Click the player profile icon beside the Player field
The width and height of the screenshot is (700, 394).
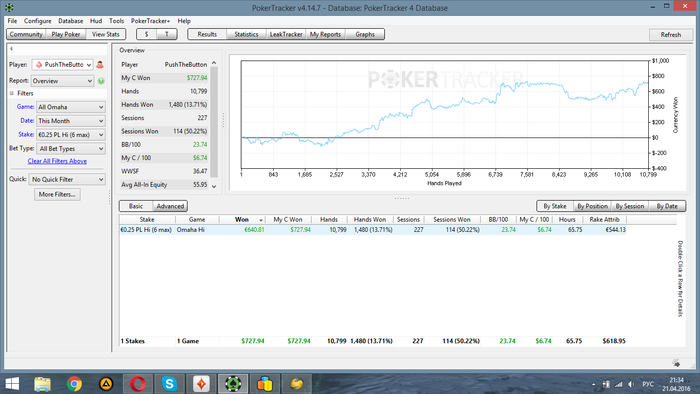pyautogui.click(x=100, y=65)
